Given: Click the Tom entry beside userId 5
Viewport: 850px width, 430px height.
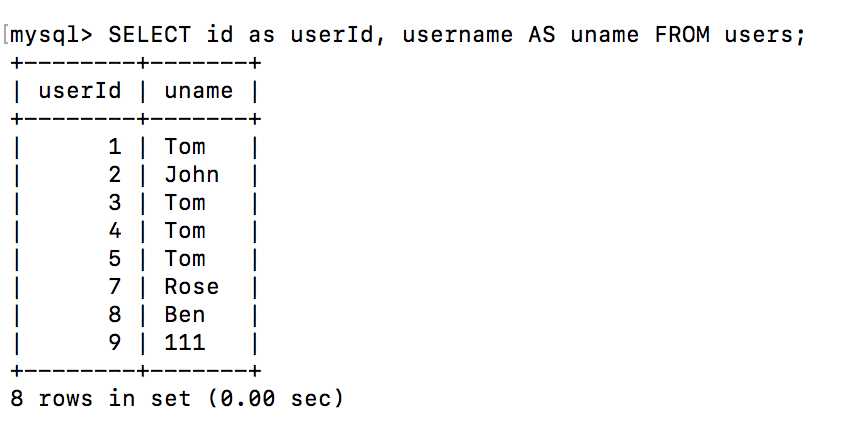Looking at the screenshot, I should [x=185, y=258].
